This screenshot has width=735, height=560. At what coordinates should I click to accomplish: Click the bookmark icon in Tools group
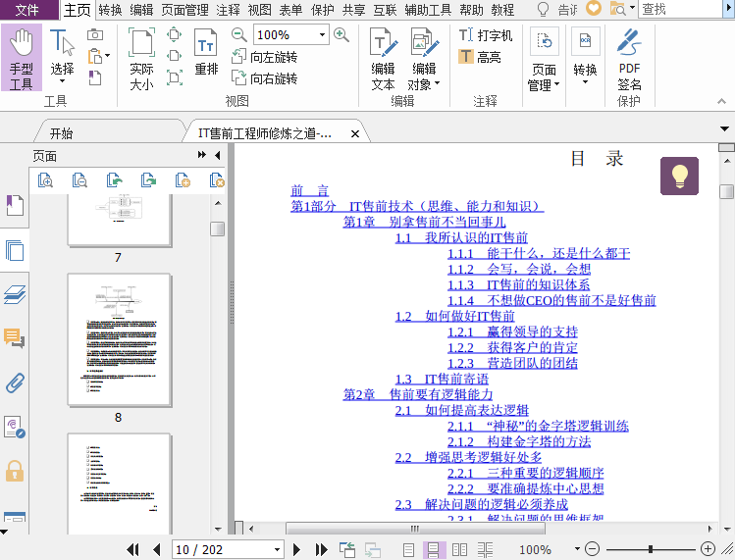[x=94, y=77]
